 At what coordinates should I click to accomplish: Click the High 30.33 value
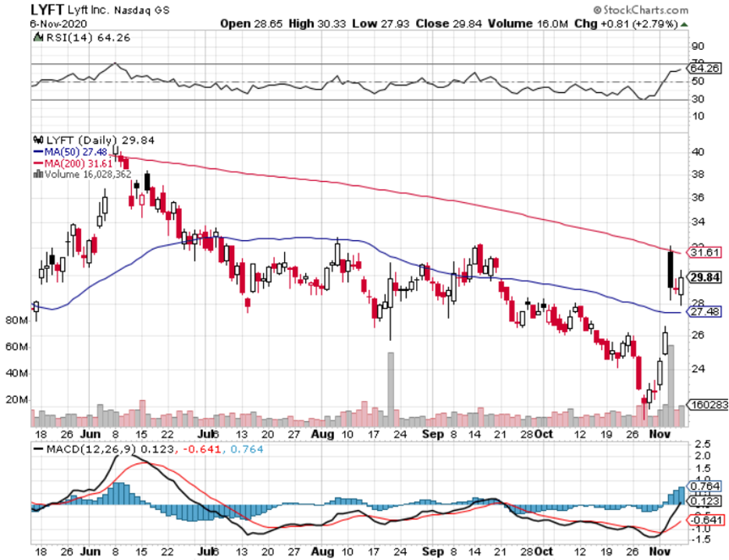[x=317, y=23]
